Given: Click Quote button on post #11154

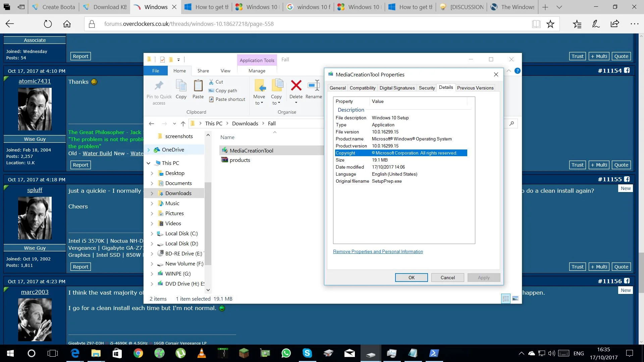Looking at the screenshot, I should tap(621, 165).
